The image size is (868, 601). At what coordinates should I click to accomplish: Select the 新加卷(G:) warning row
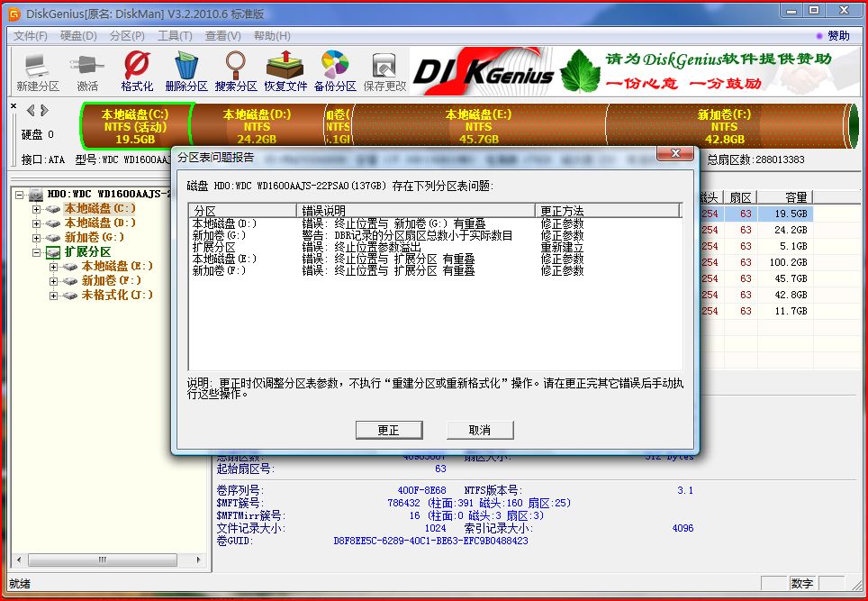pyautogui.click(x=435, y=235)
